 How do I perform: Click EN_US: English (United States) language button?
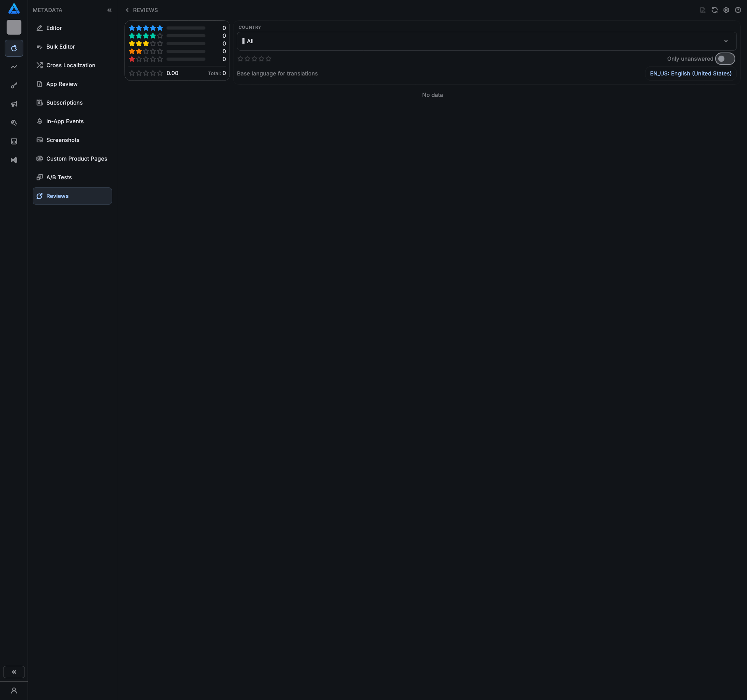point(691,73)
